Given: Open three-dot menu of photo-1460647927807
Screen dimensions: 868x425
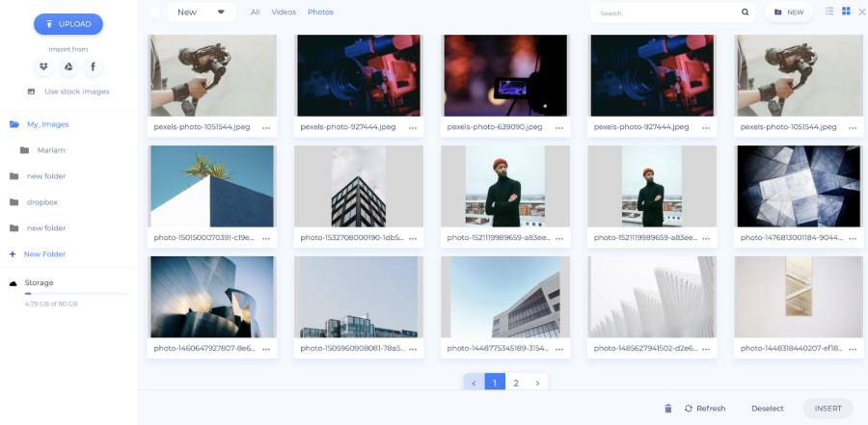Looking at the screenshot, I should (266, 349).
